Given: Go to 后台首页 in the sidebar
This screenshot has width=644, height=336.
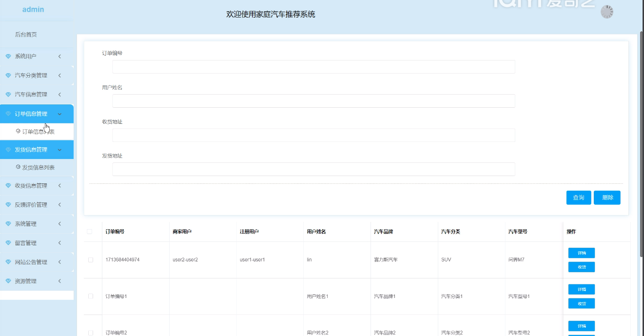Looking at the screenshot, I should pos(26,35).
